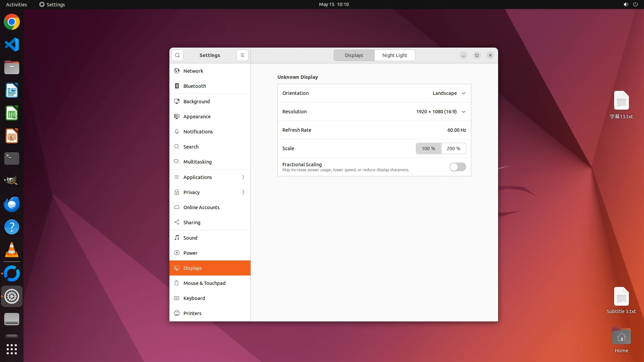Launch VLC media player from the dock

pyautogui.click(x=12, y=250)
